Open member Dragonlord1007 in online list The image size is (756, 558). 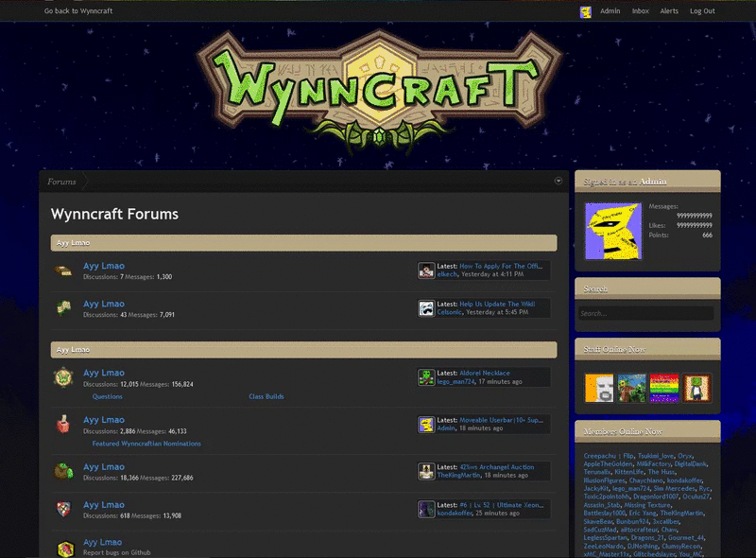click(656, 497)
